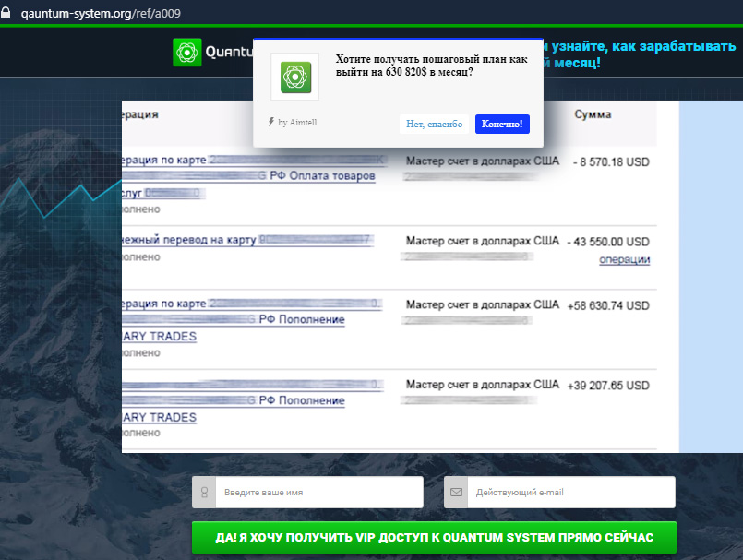Viewport: 743px width, 560px height.
Task: Click the Quantum icon inside the popup
Action: pyautogui.click(x=295, y=77)
